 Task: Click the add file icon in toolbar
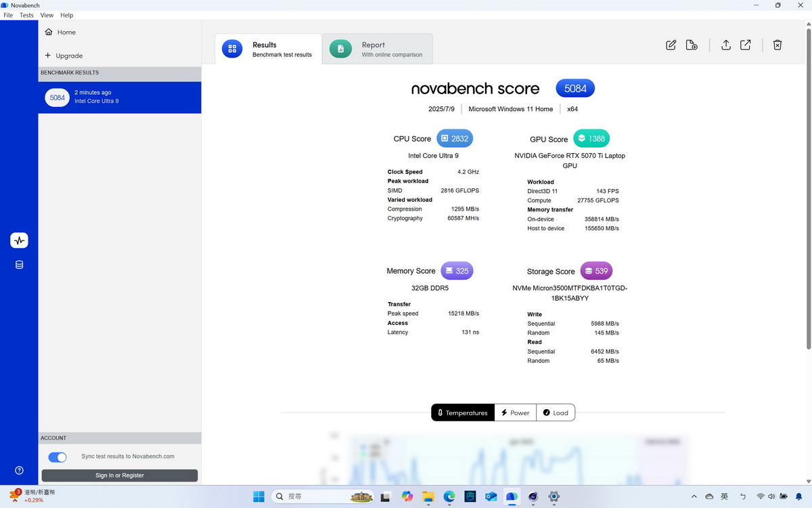[692, 45]
